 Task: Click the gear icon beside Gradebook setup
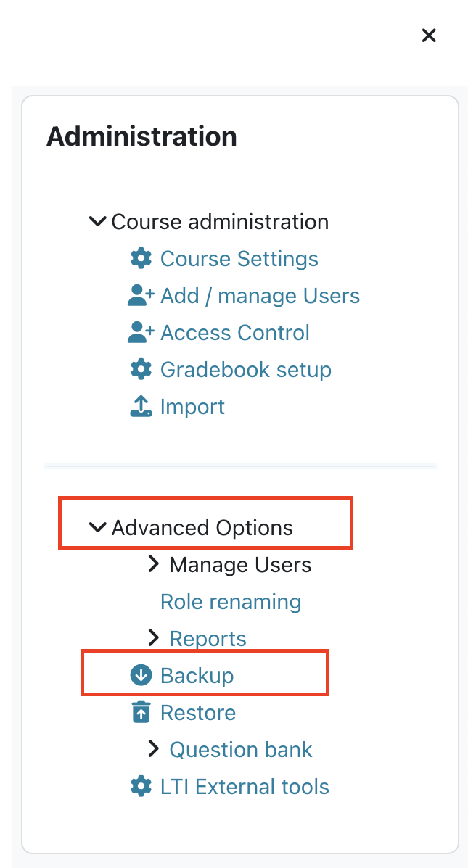141,370
